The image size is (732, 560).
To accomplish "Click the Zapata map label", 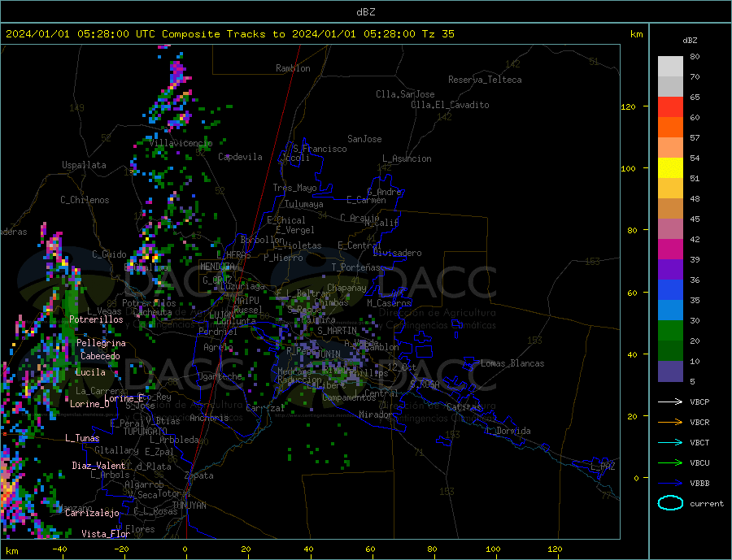I will click(199, 476).
